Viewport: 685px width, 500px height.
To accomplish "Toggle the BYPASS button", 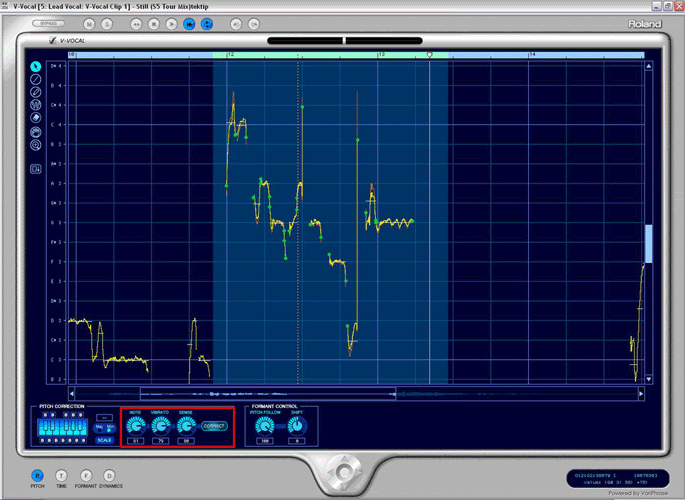I will tap(48, 24).
